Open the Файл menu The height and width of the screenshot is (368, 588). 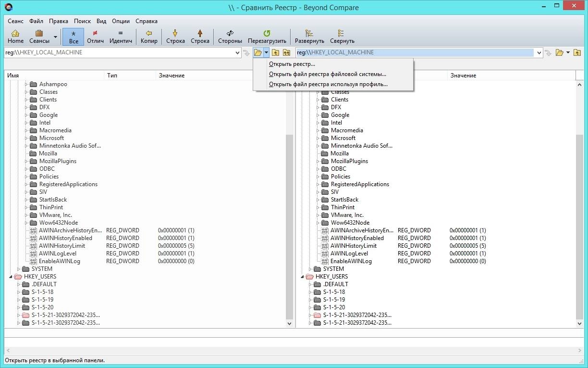(x=36, y=21)
